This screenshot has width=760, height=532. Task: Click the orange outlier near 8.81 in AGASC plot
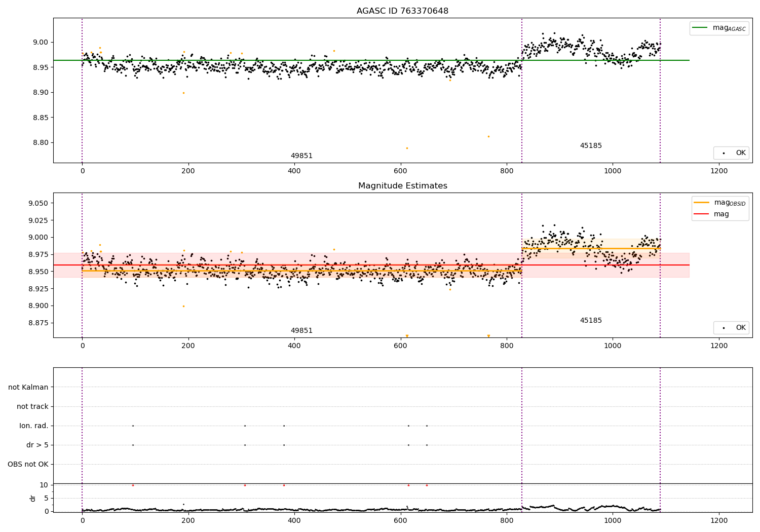[488, 136]
